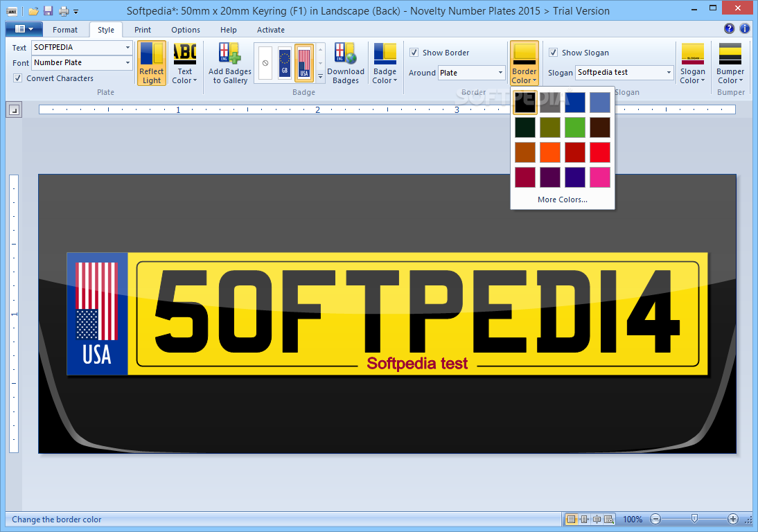Pick the indigo color swatch
This screenshot has width=758, height=532.
575,177
